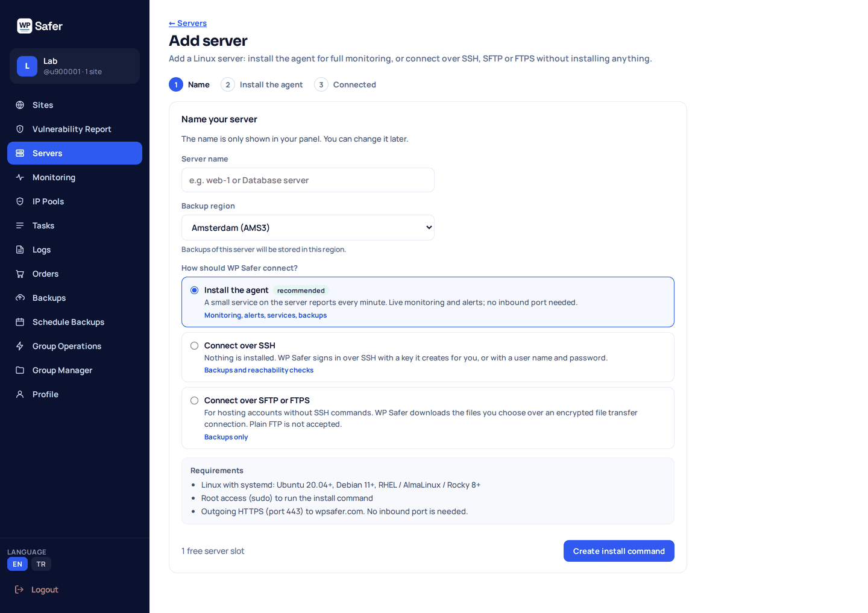Click 'Root access (sudo)' requirement line

287,498
